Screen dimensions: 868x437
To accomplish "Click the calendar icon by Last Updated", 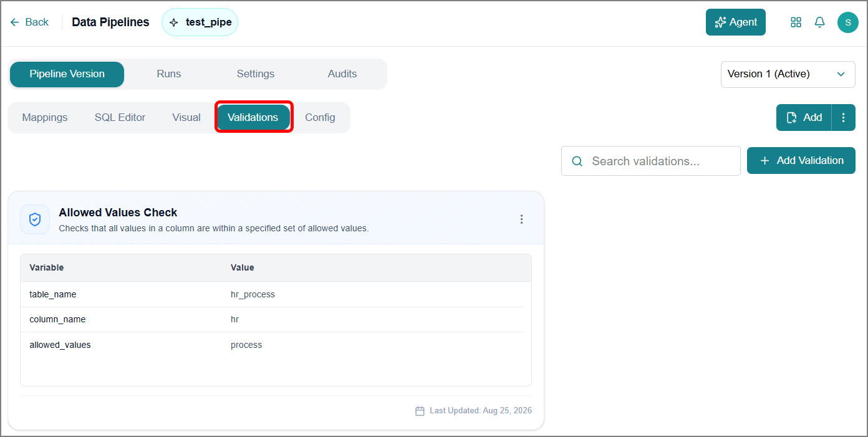I will (420, 411).
